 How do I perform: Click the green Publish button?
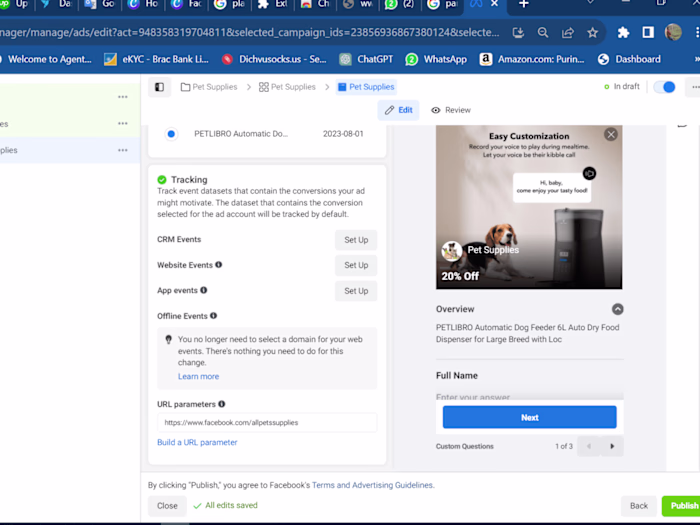click(684, 506)
